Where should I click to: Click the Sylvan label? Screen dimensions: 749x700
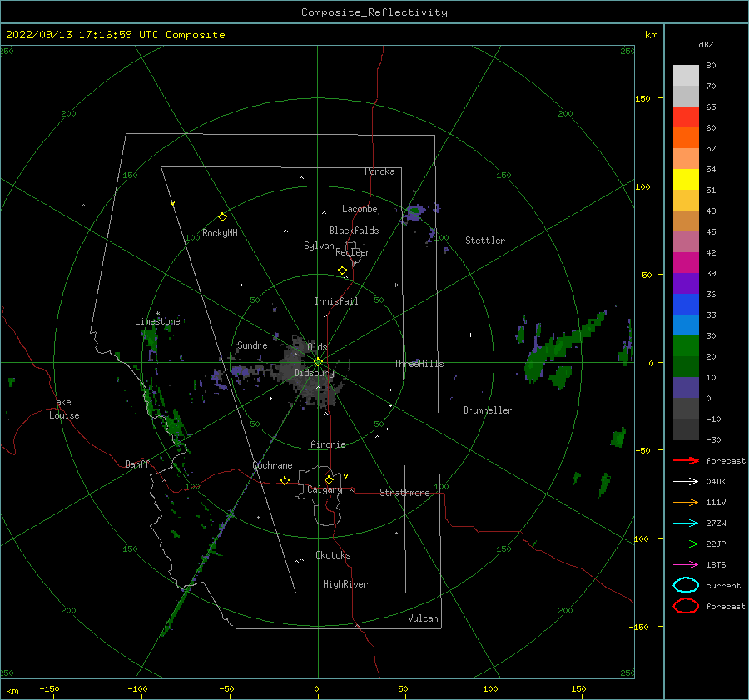(319, 246)
